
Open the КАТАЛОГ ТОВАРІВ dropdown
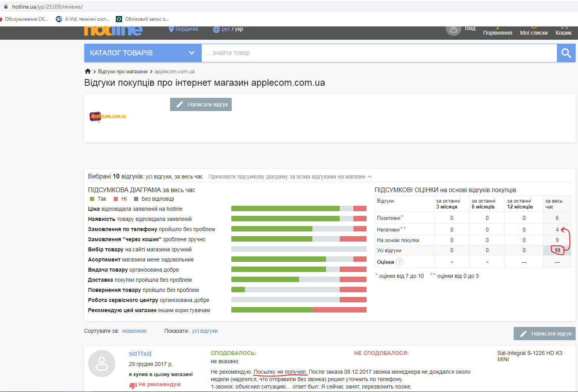tap(143, 53)
